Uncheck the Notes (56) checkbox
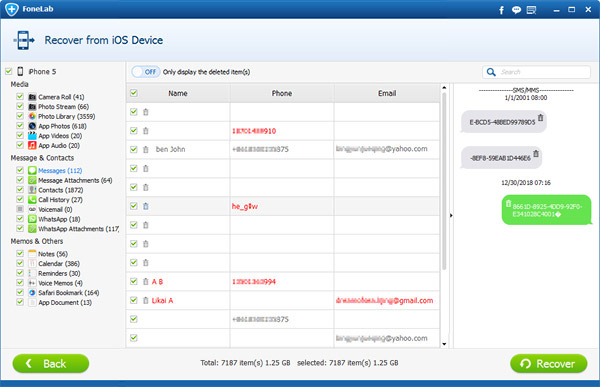 click(x=20, y=253)
